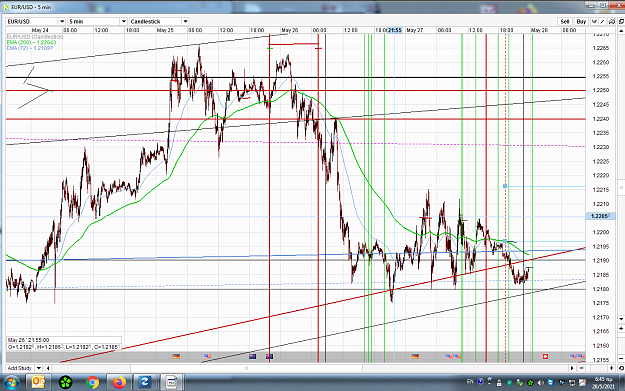The height and width of the screenshot is (391, 625).
Task: Click the EMA (200) legend label
Action: pyautogui.click(x=31, y=42)
